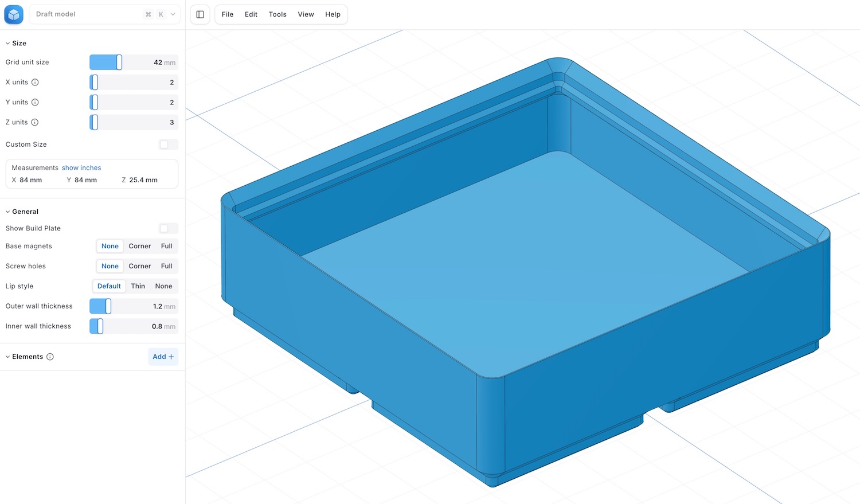Collapse the Size section

click(8, 43)
